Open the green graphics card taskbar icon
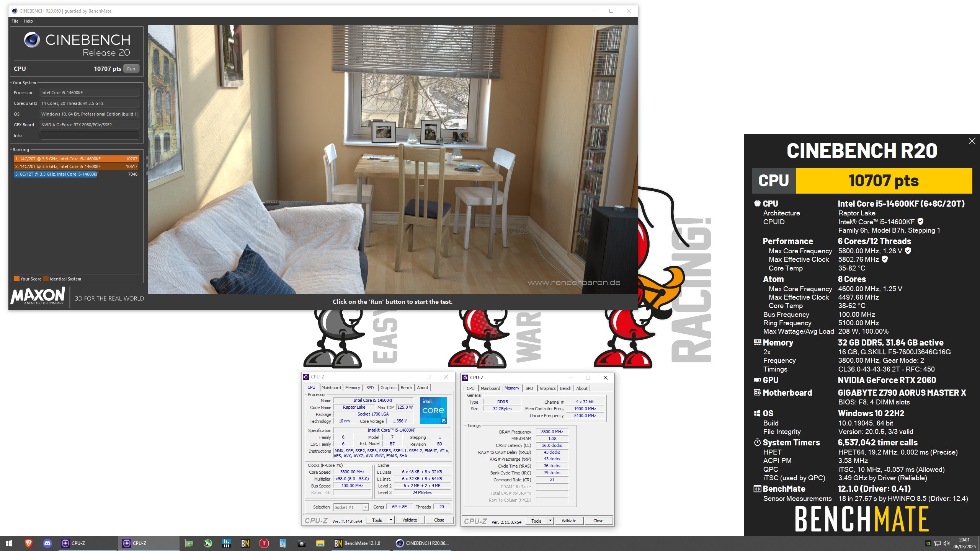Screen dimensions: 980x551 189,543
